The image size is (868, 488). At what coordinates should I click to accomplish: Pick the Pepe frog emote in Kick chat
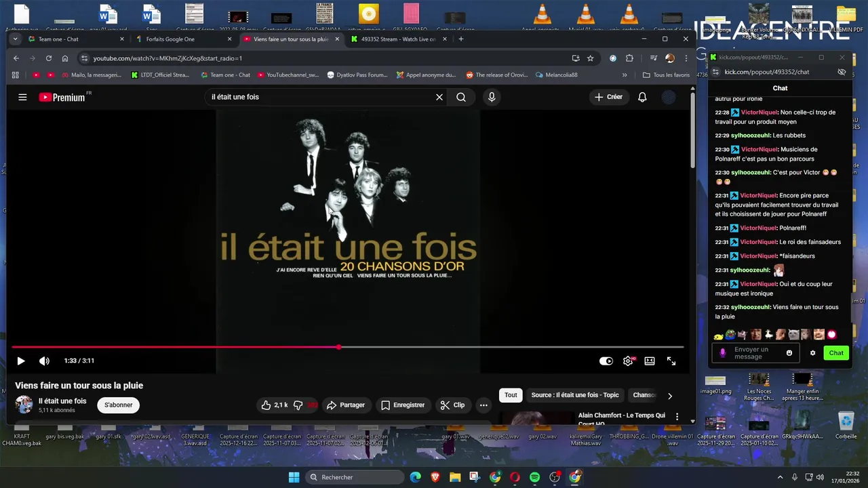point(730,334)
